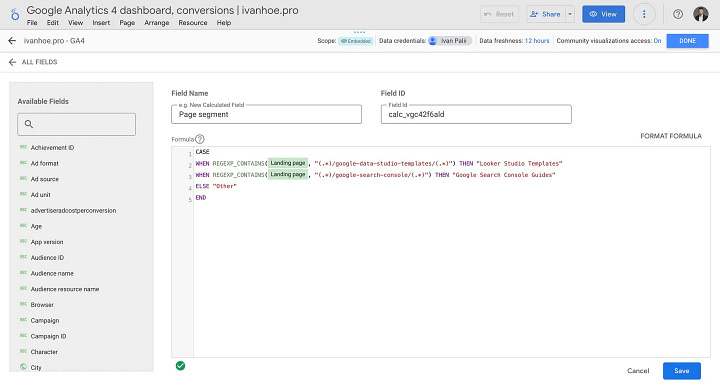Image resolution: width=720 pixels, height=391 pixels.
Task: Click "Looker Studio Templates" string in formula
Action: click(x=519, y=163)
